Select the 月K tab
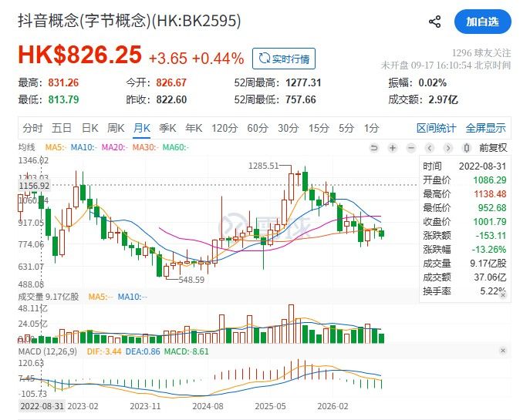Viewport: 530px width, 420px height. pyautogui.click(x=142, y=128)
